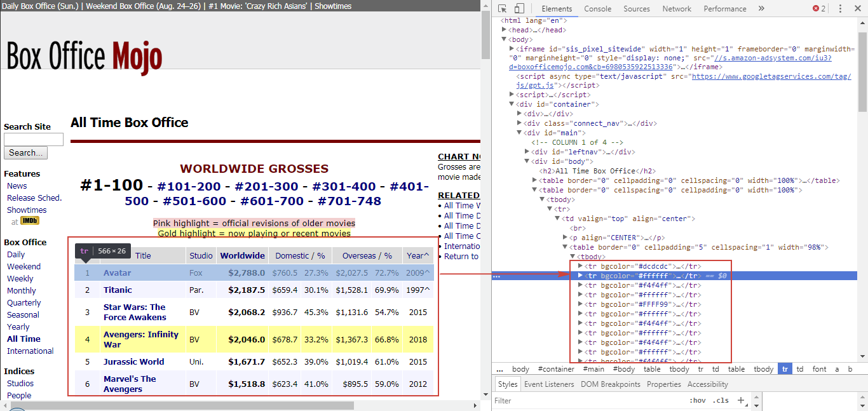
Task: Open the Titanic movie link
Action: (x=118, y=290)
